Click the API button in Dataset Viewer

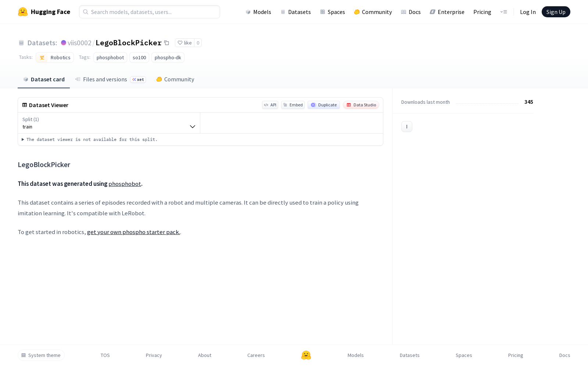(270, 105)
